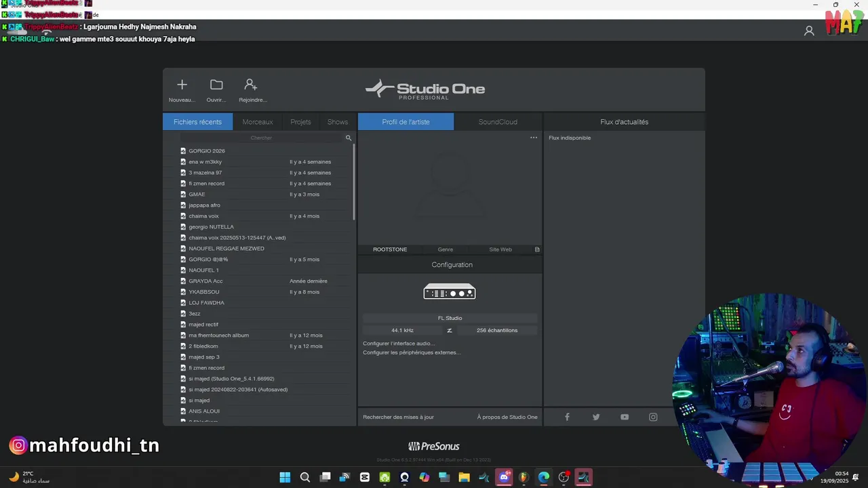Click the 21°C weather widget in taskbar
Viewport: 868px width, 488px height.
pos(28,477)
